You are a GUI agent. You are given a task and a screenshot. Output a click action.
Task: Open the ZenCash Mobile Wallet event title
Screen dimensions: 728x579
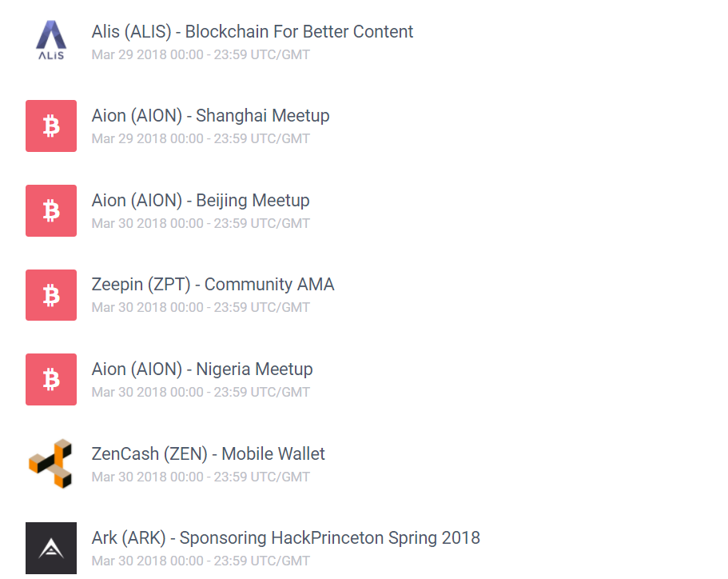coord(208,454)
